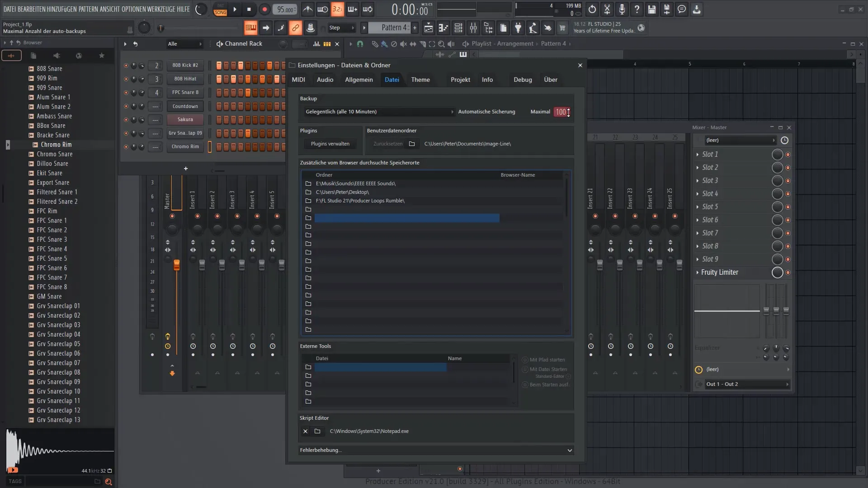Open the browser search magnifier icon

point(108,482)
